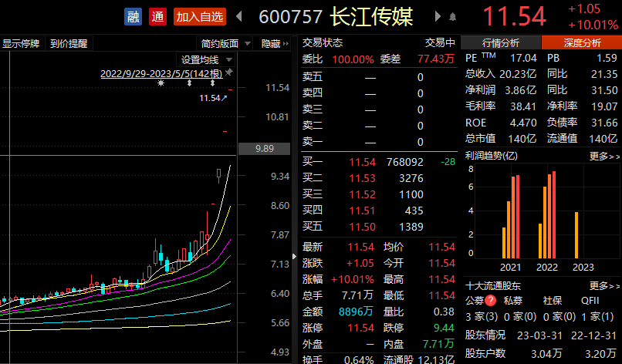Open 更多>> next to 利润趋势(亿)

[x=604, y=157]
